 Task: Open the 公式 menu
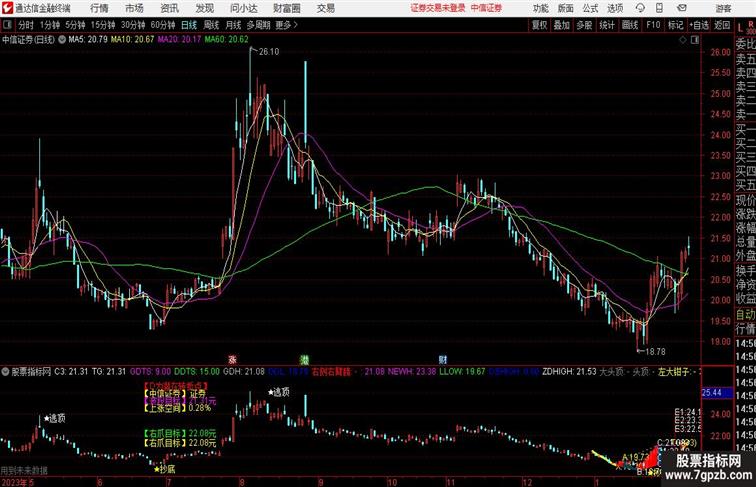pyautogui.click(x=590, y=8)
